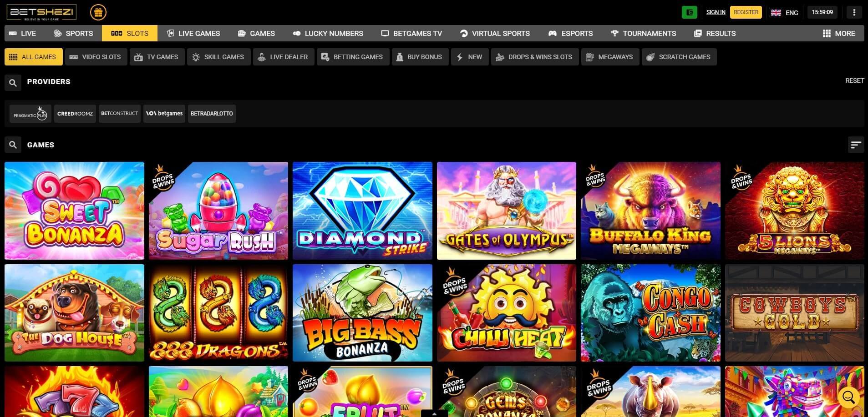Switch to the LIVE GAMES section

pos(193,33)
